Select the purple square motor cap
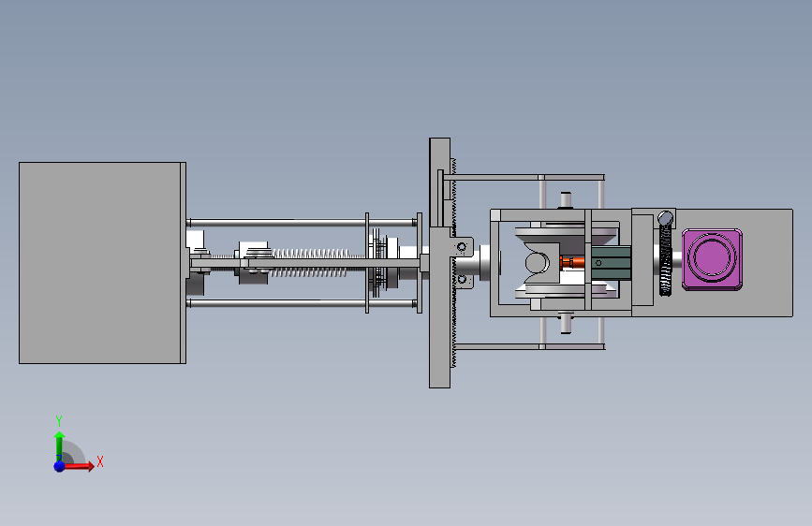 coord(712,259)
